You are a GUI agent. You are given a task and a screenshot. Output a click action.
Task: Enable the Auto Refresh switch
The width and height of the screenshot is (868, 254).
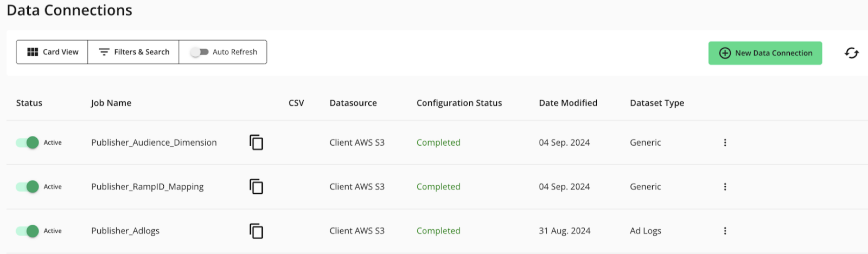199,52
